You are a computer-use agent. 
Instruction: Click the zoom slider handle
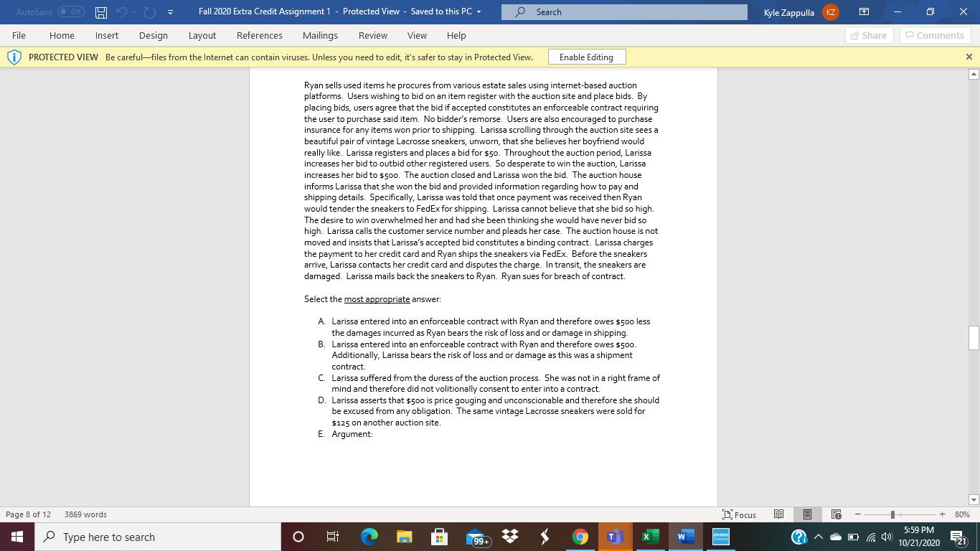click(x=892, y=514)
